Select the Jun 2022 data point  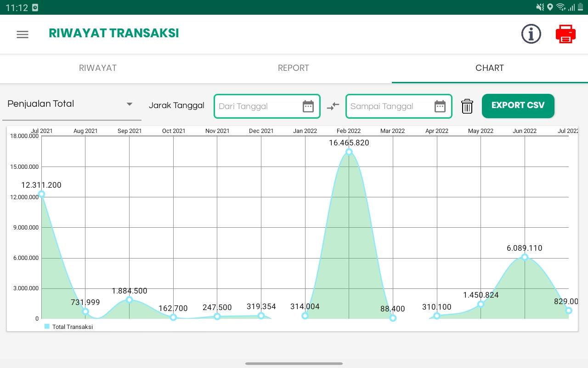pyautogui.click(x=525, y=257)
